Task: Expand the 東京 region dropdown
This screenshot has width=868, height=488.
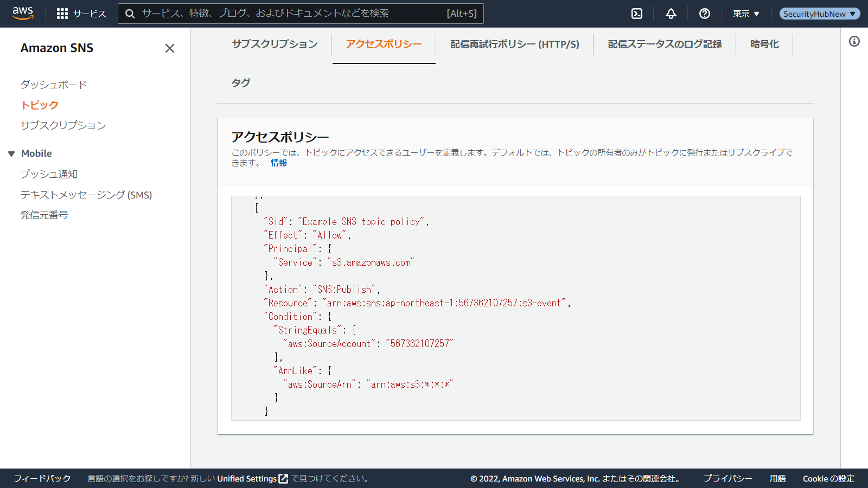Action: coord(746,14)
